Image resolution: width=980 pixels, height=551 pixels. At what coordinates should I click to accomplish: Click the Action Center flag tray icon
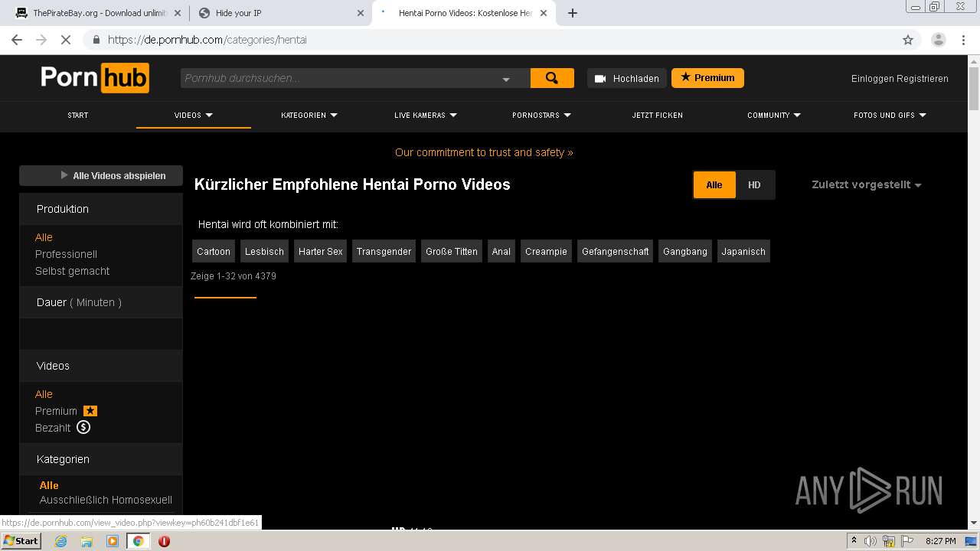pos(907,541)
